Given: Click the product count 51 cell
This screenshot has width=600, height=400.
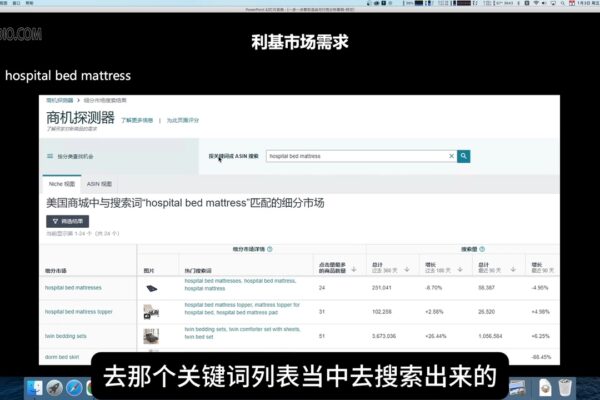Looking at the screenshot, I should click(x=322, y=336).
